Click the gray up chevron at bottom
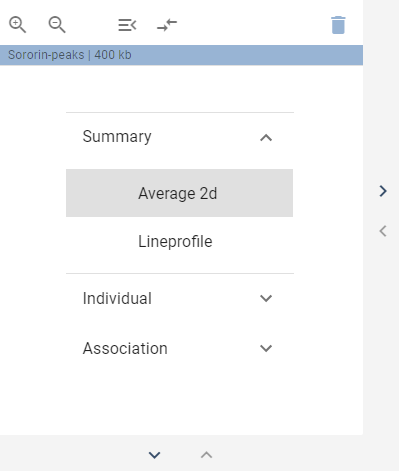The width and height of the screenshot is (399, 471). pos(206,455)
